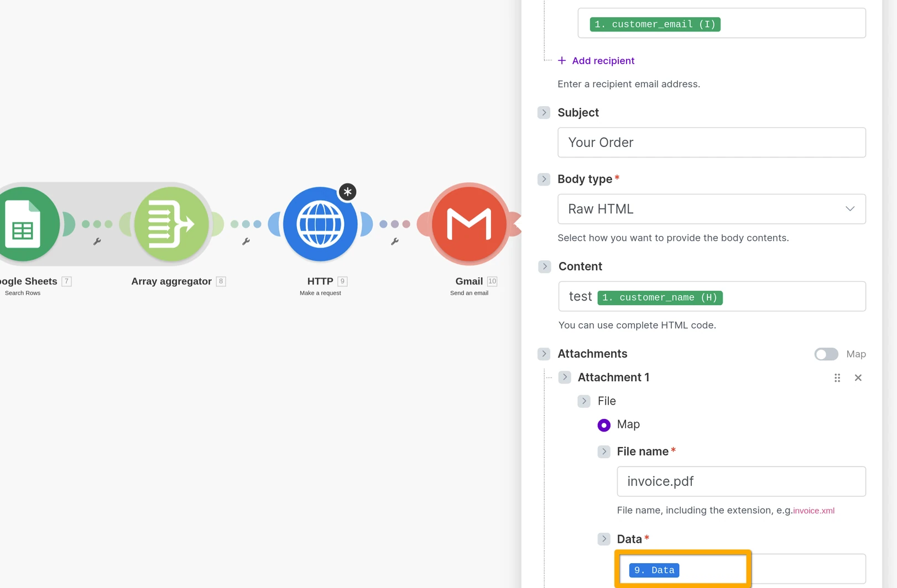Toggle the Map switch for Attachments
This screenshot has width=897, height=588.
pos(826,354)
